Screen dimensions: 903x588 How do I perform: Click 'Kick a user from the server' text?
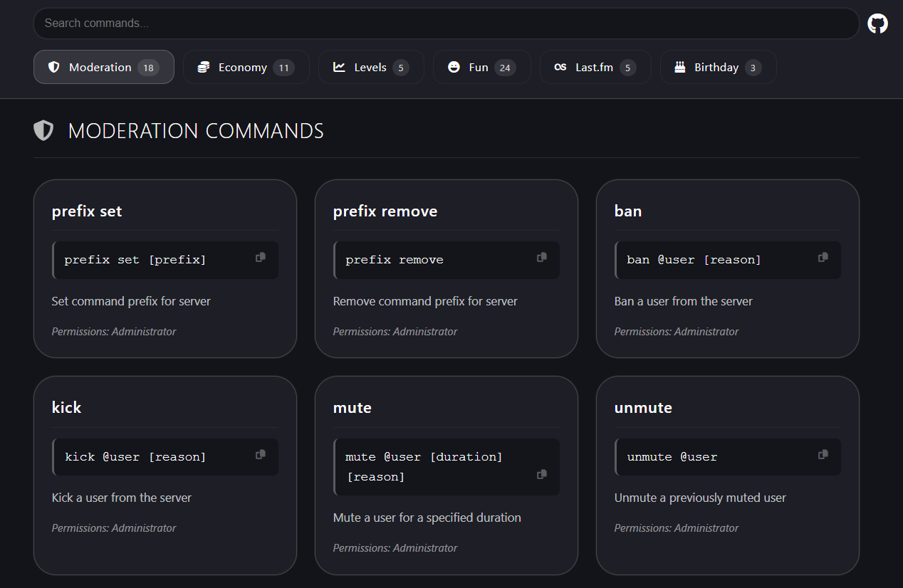pos(122,498)
